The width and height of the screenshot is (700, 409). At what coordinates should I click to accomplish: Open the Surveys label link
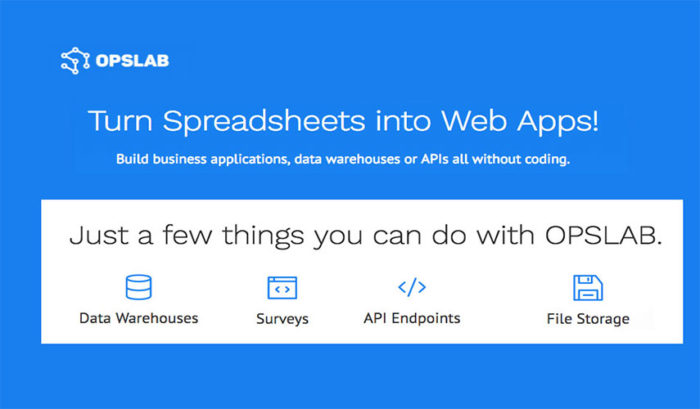282,319
